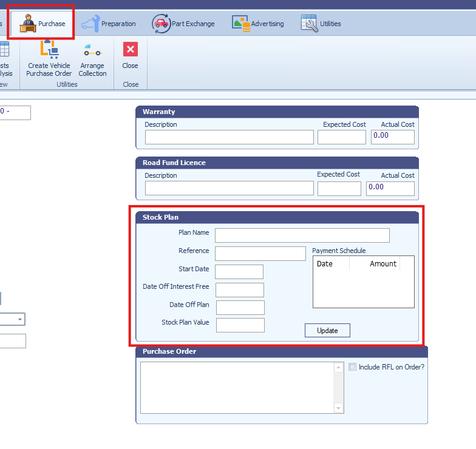Click the Utilities tools icon

(x=310, y=23)
